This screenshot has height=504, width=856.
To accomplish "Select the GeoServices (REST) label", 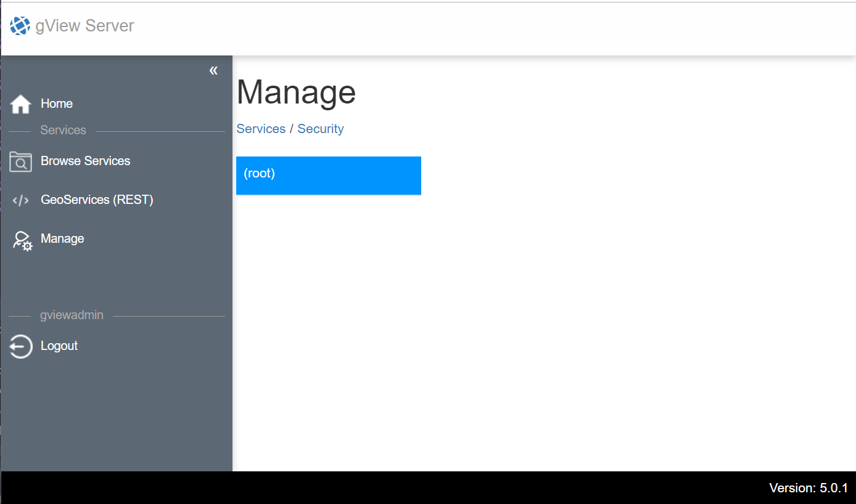I will pyautogui.click(x=97, y=200).
